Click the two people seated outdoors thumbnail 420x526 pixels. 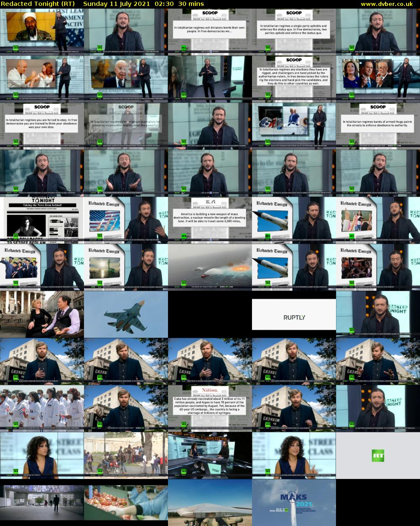pos(42,314)
